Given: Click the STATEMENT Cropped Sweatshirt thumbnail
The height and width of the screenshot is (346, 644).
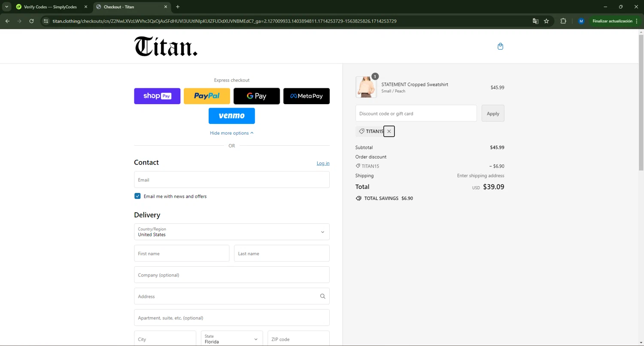Looking at the screenshot, I should click(x=366, y=87).
